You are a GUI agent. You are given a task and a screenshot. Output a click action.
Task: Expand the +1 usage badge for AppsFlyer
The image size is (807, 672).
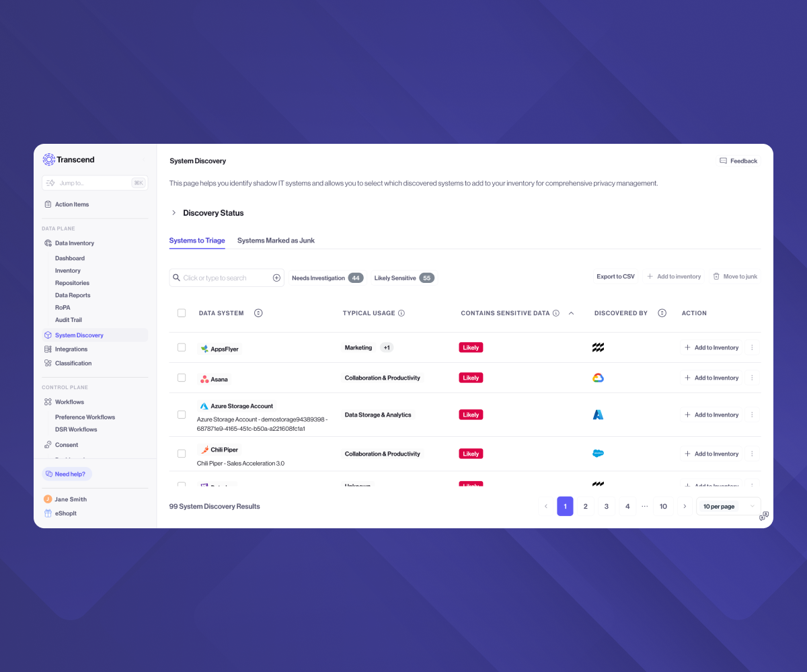[387, 347]
